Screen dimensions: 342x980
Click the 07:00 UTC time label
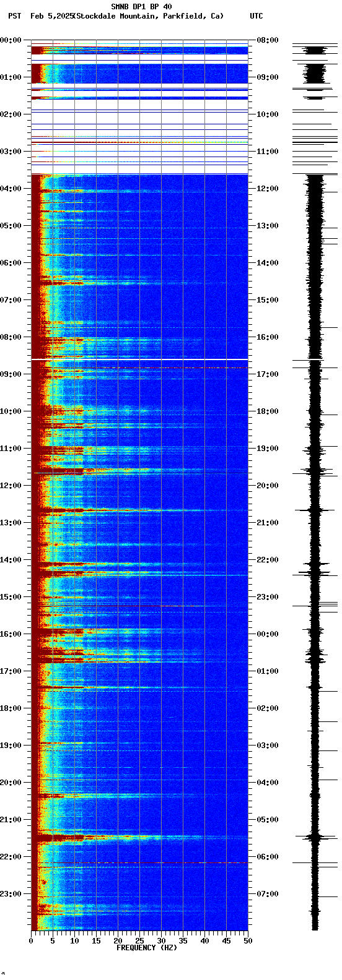click(x=267, y=894)
